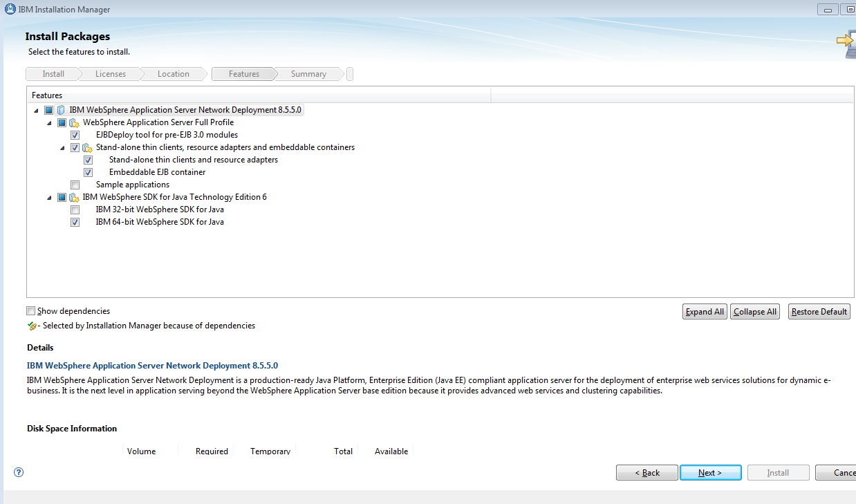Select EJBDeploy tool for pre-EJB 3.0 modules text
The height and width of the screenshot is (504, 856).
pyautogui.click(x=167, y=135)
